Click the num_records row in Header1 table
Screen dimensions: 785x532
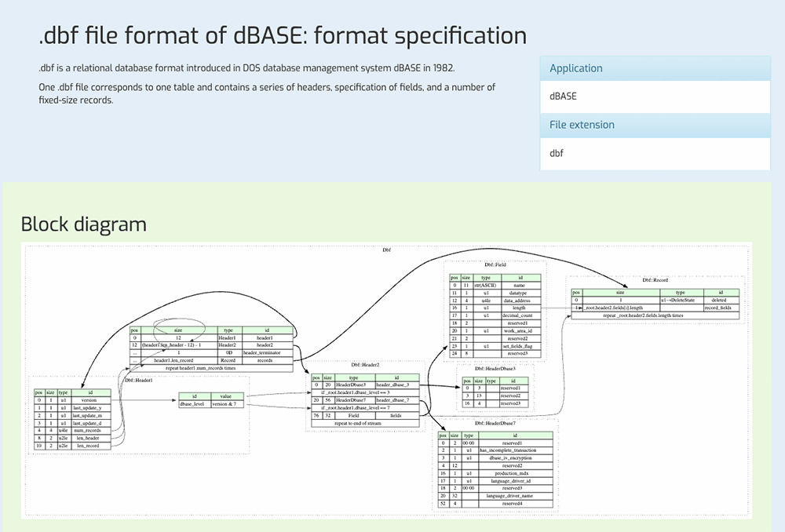(89, 429)
